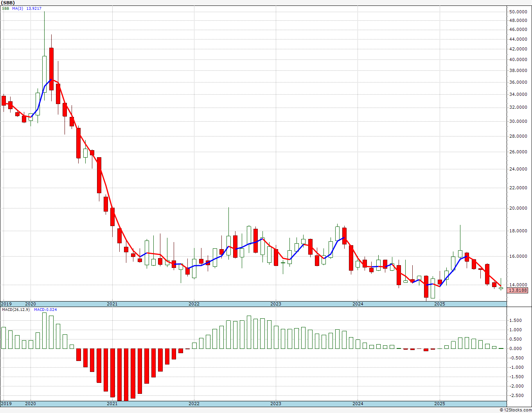This screenshot has height=413, width=532.
Task: Click the MACD:0.024 value label
Action: click(45, 310)
